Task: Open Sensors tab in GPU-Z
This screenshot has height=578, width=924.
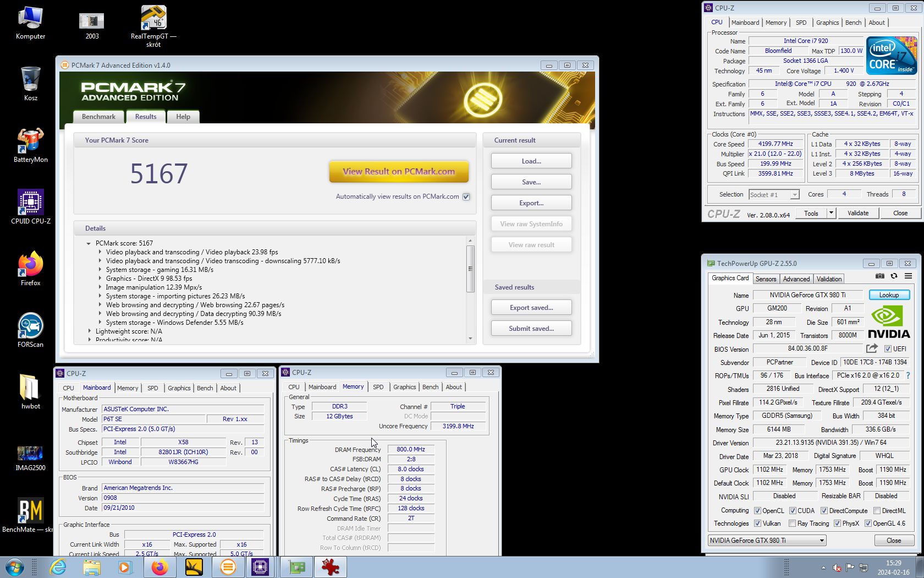Action: pos(766,279)
